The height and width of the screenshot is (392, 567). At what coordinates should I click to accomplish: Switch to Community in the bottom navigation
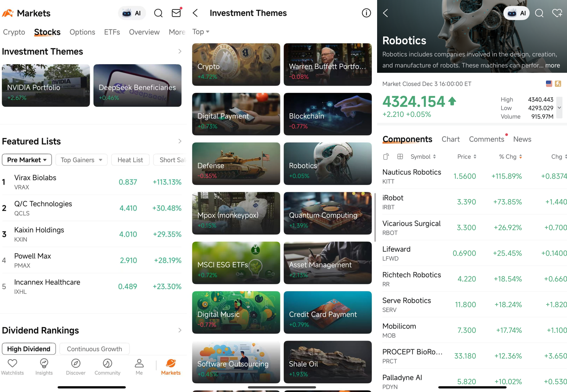click(107, 367)
